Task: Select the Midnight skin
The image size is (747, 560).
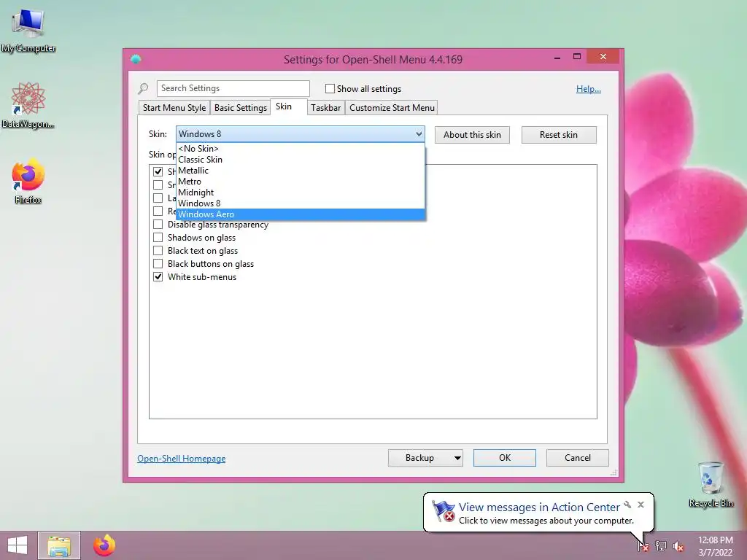Action: tap(300, 192)
